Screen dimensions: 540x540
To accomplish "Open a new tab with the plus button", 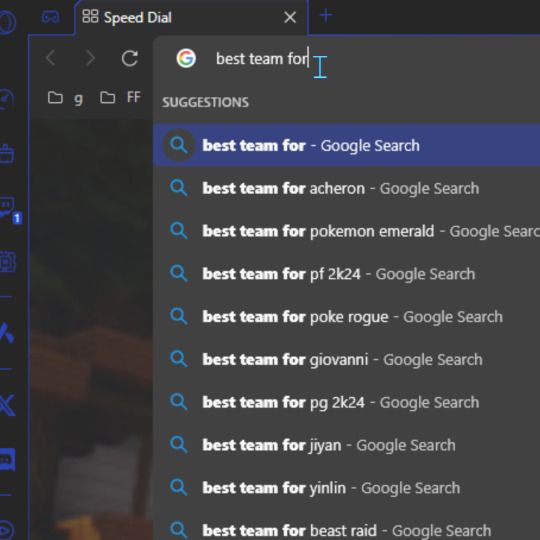I will coord(325,15).
